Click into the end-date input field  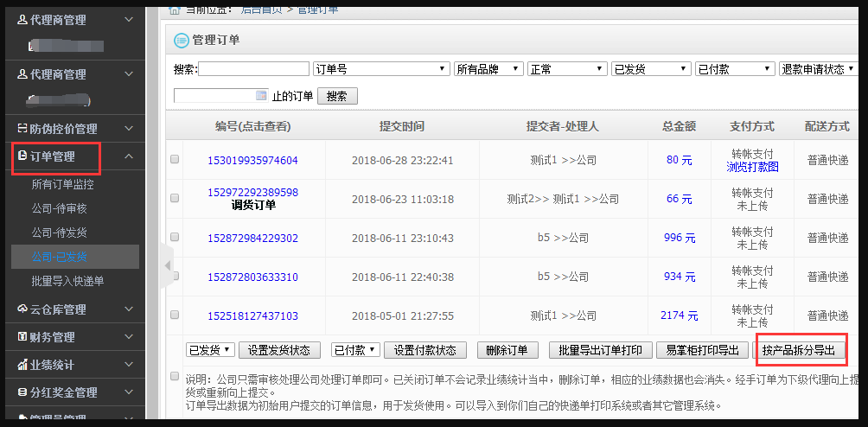click(221, 96)
